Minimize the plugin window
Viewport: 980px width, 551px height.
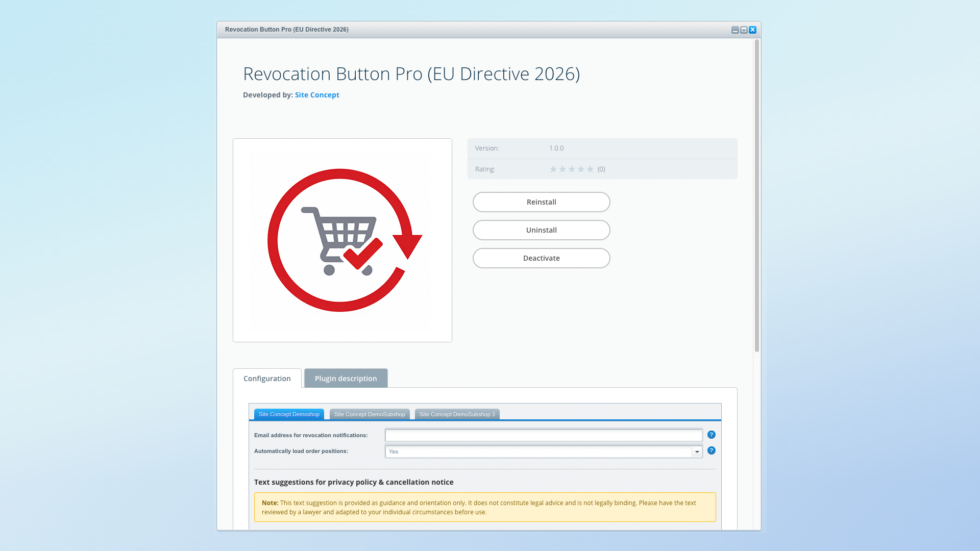click(735, 30)
